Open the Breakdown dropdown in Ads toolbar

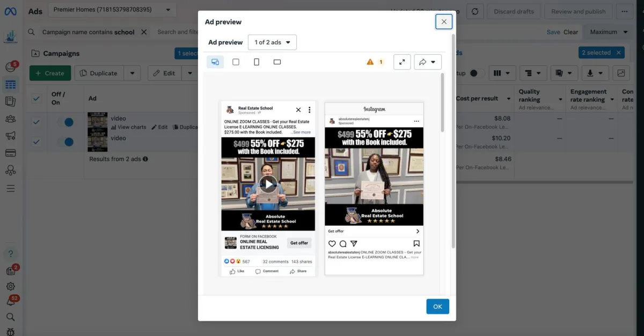tap(533, 73)
